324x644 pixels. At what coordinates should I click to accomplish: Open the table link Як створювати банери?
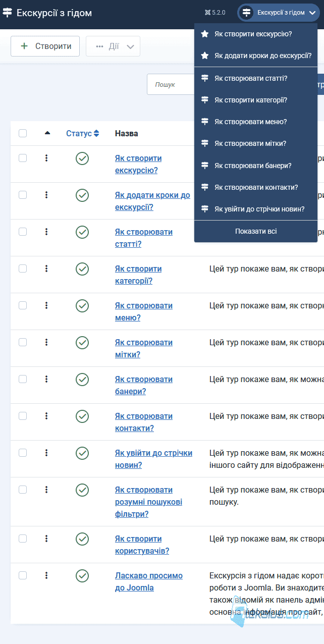coord(144,385)
